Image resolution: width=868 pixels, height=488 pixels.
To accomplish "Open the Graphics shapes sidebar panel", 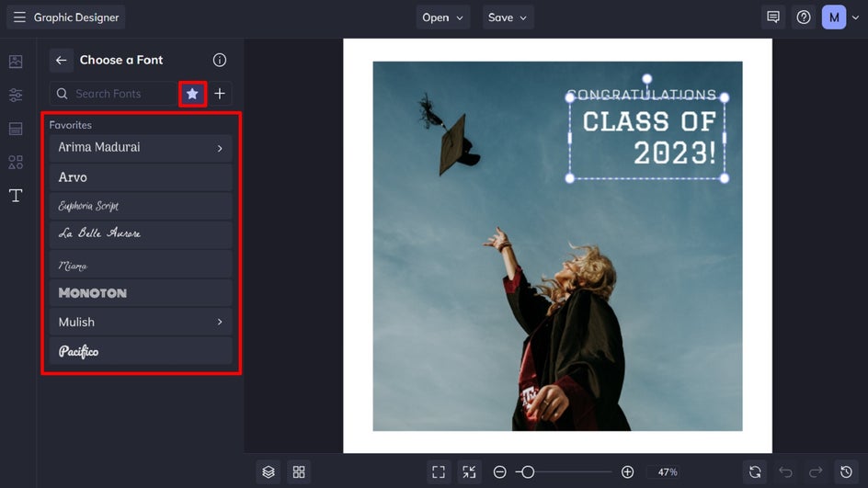I will tap(16, 162).
